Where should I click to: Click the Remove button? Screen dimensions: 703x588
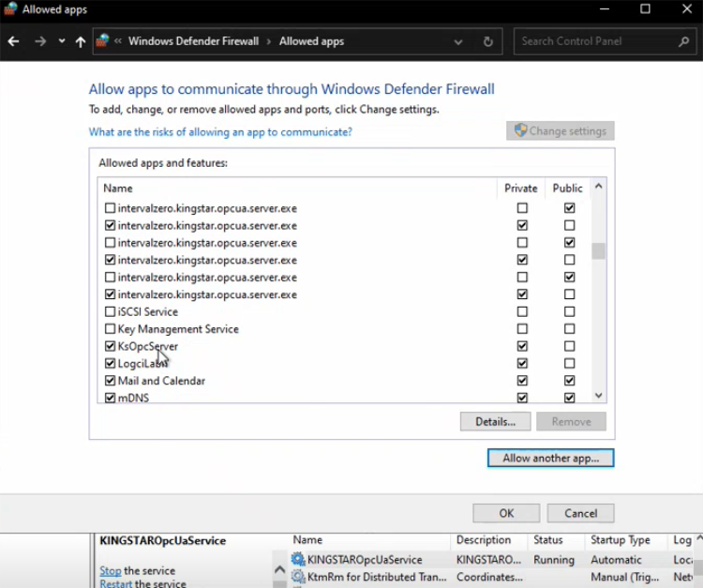tap(571, 422)
